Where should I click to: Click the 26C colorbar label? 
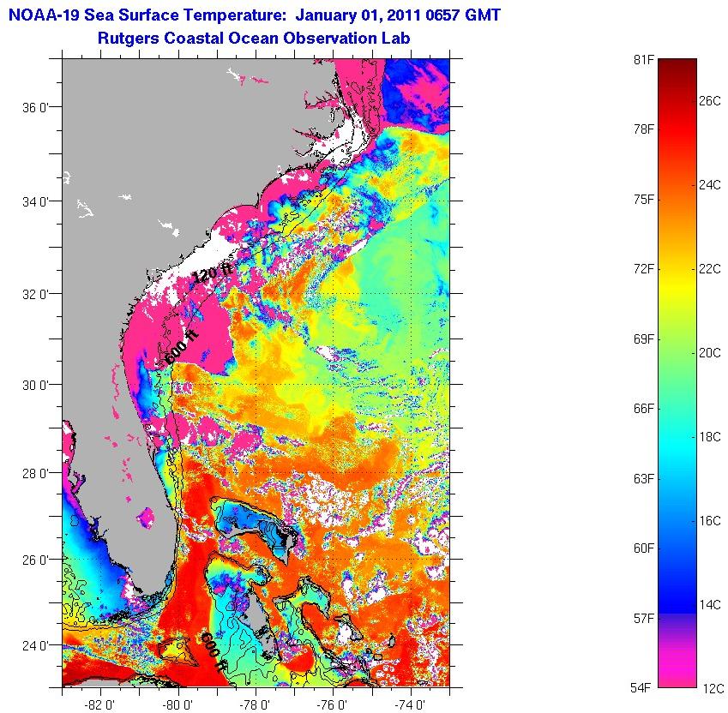710,100
